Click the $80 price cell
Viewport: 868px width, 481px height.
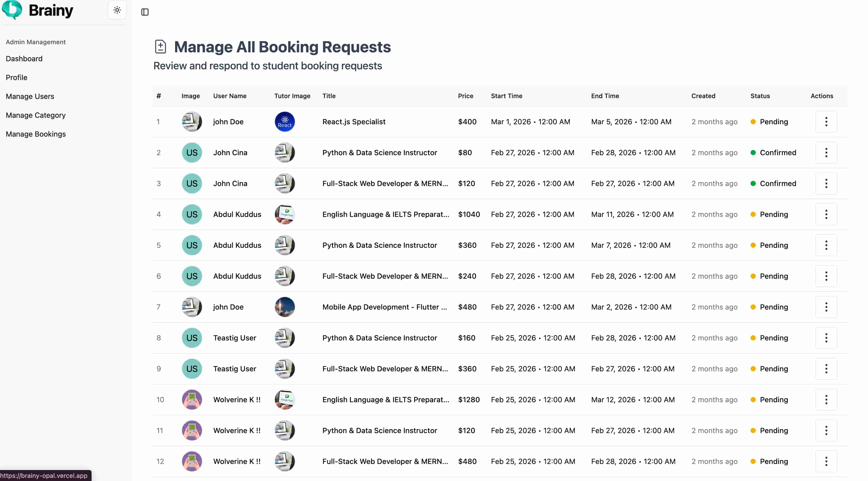click(x=465, y=153)
